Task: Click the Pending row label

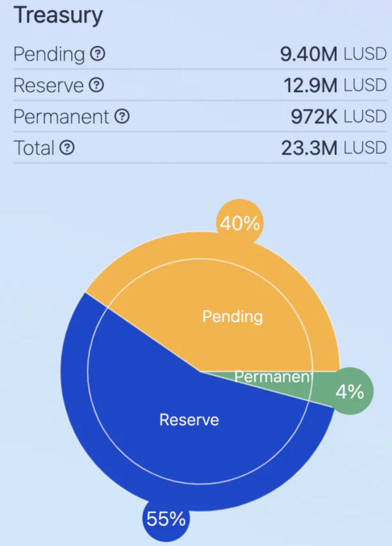Action: pyautogui.click(x=49, y=54)
